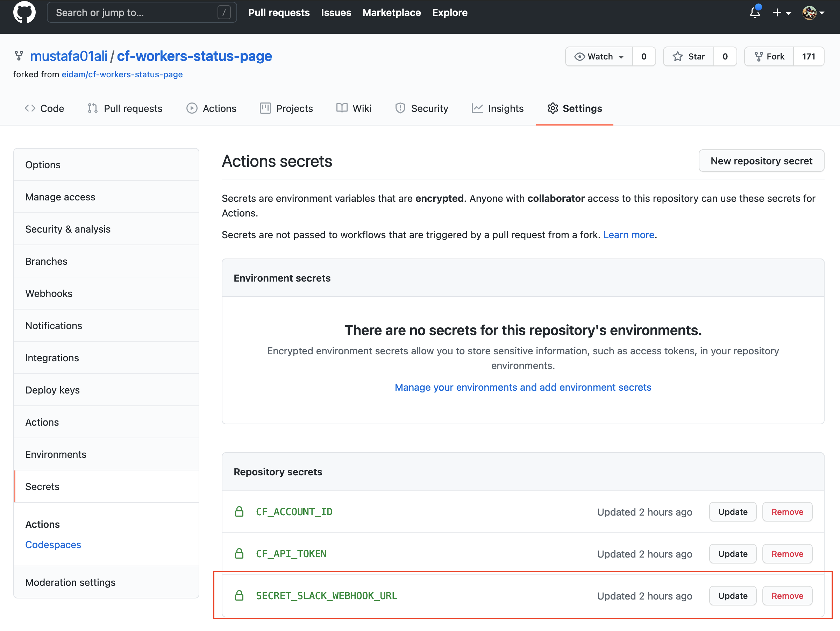
Task: Open the notifications bell
Action: click(x=755, y=13)
